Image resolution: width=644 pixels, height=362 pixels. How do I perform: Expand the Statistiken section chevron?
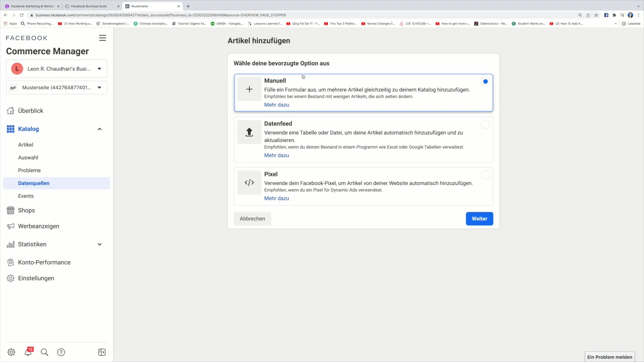tap(100, 244)
